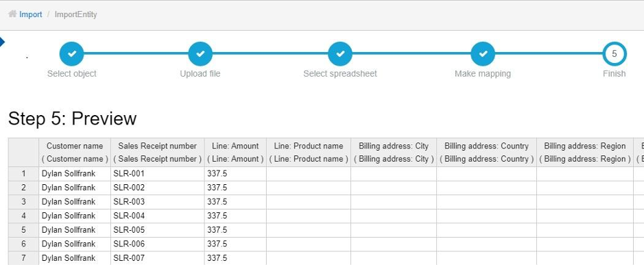Go back to Select object step circle

point(72,53)
